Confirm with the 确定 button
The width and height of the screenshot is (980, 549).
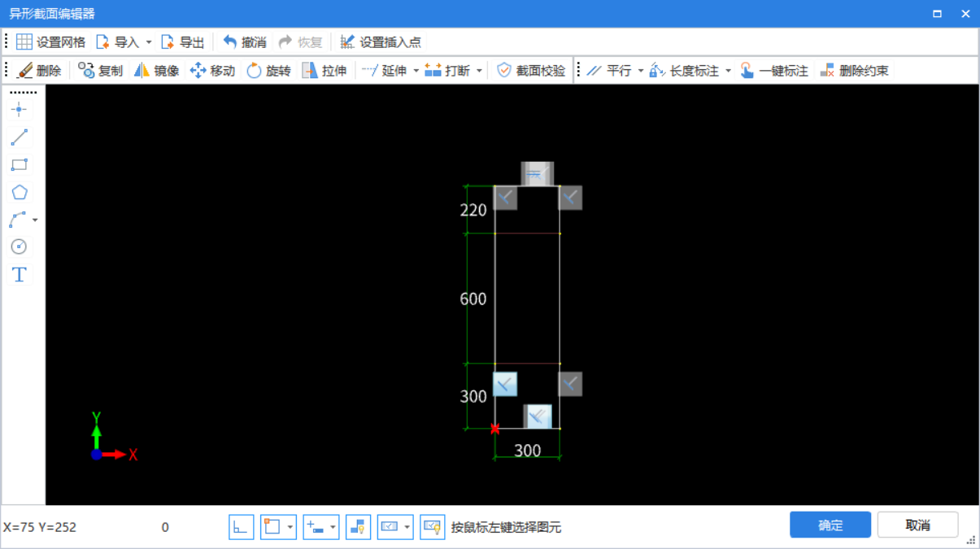830,525
